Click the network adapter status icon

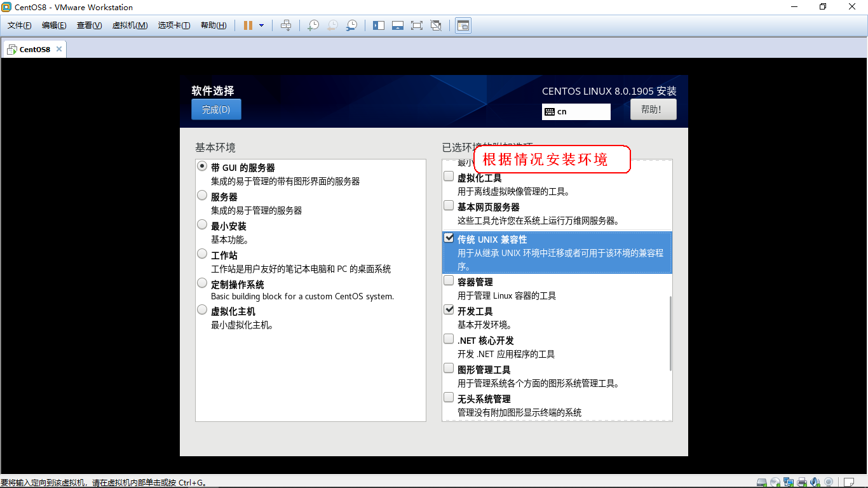(x=789, y=482)
